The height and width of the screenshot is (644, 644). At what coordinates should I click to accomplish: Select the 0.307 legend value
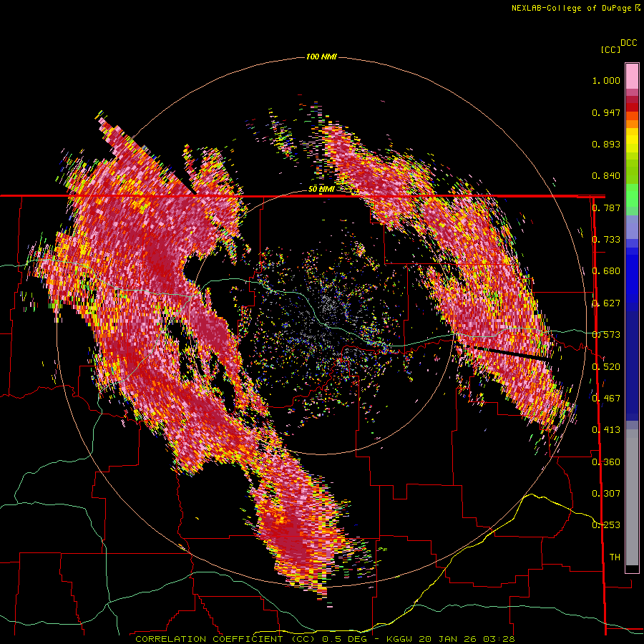(x=606, y=493)
